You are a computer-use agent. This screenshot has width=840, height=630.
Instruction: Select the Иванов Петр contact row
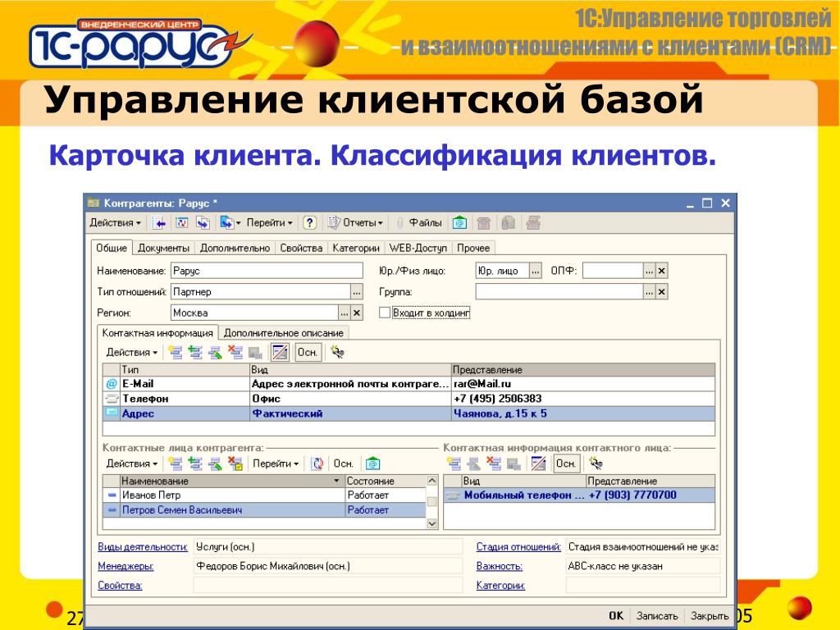265,495
